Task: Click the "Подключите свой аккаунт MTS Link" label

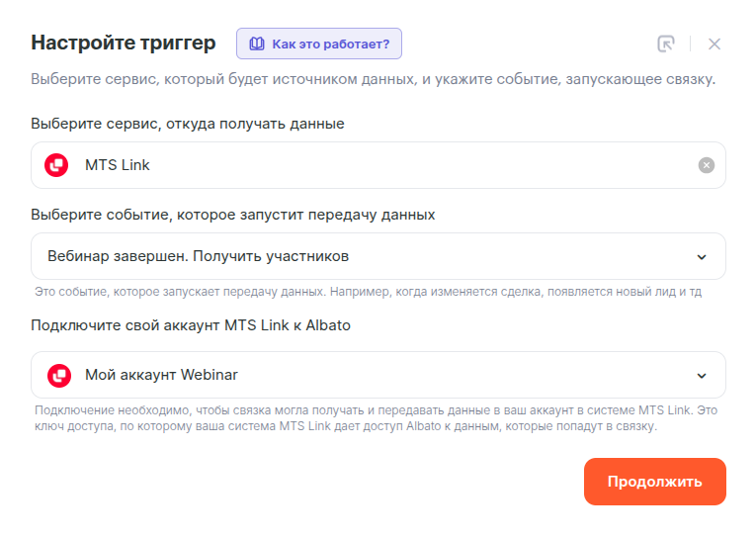Action: pos(190,325)
